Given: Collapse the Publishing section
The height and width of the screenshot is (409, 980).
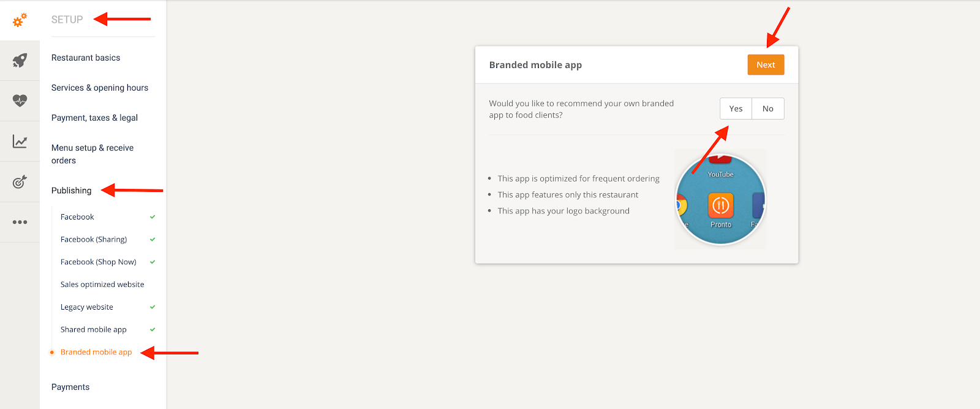Looking at the screenshot, I should coord(71,191).
